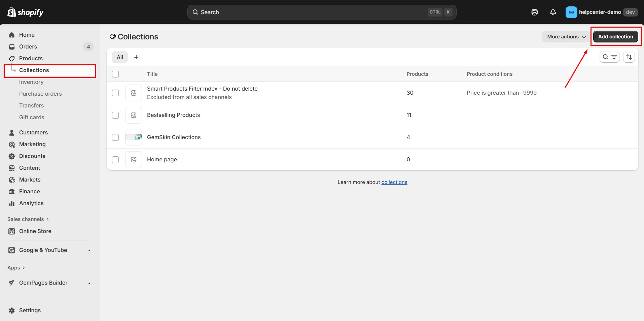Open search and filter in collections list
The width and height of the screenshot is (644, 321).
point(610,57)
